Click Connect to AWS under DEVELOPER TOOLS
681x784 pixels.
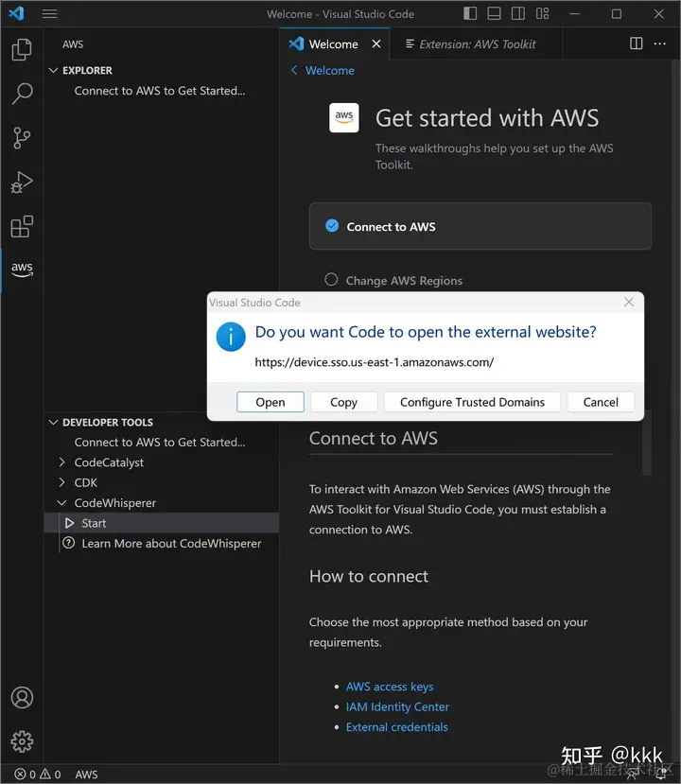[160, 442]
